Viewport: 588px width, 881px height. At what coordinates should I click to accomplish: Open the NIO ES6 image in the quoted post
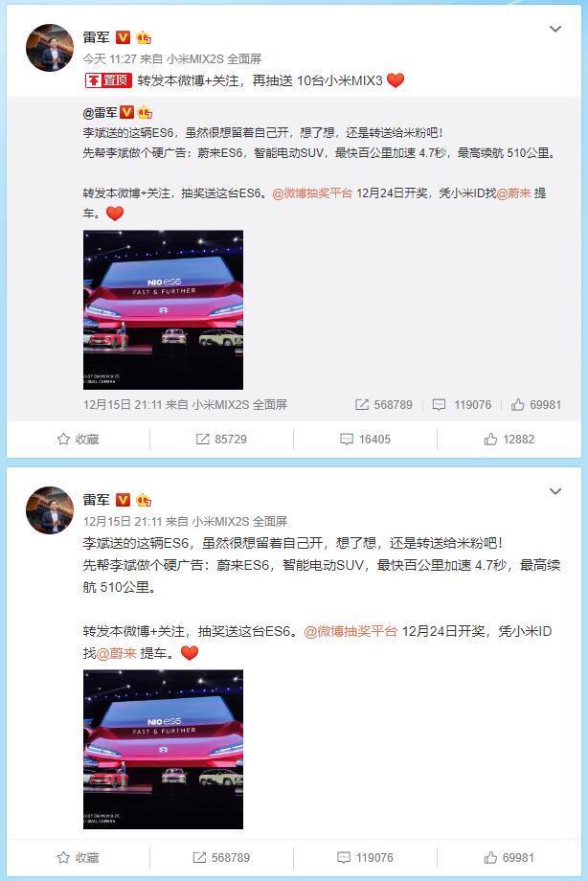point(163,309)
